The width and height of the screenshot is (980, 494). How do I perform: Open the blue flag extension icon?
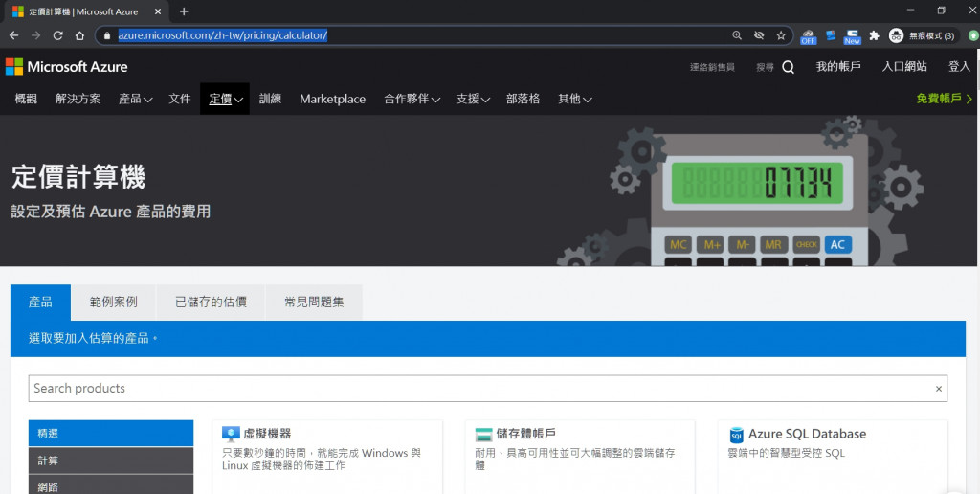(831, 35)
